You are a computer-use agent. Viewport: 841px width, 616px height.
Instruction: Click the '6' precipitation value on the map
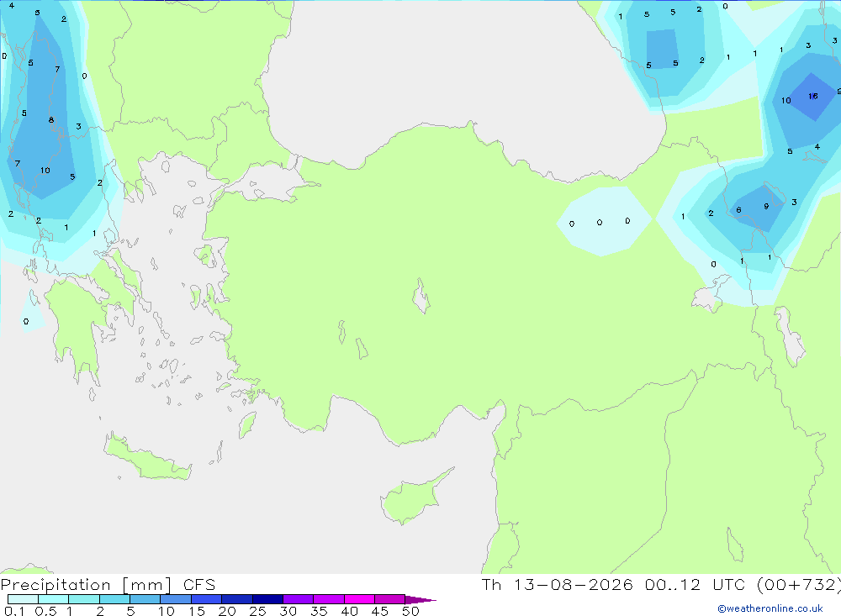[x=738, y=209]
